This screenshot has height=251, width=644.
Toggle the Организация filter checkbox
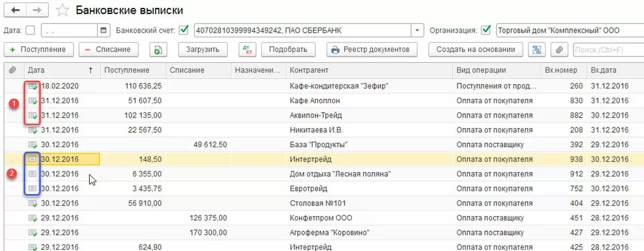click(487, 30)
